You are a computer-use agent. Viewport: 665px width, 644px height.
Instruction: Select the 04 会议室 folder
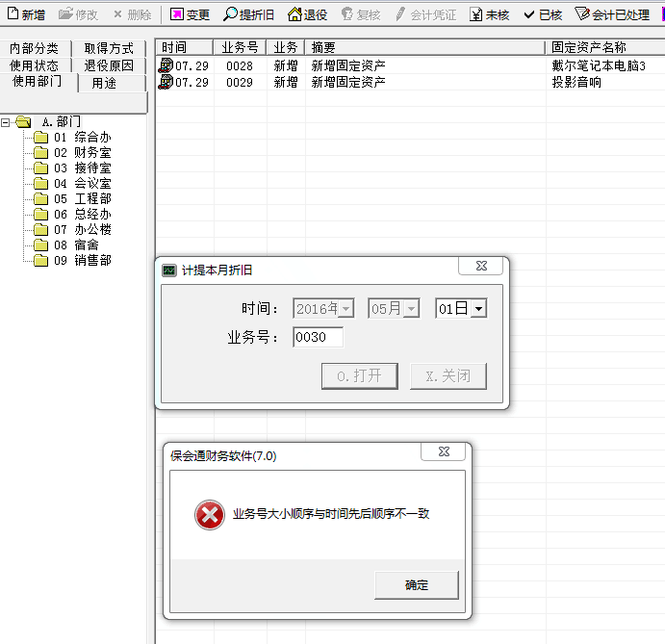73,183
